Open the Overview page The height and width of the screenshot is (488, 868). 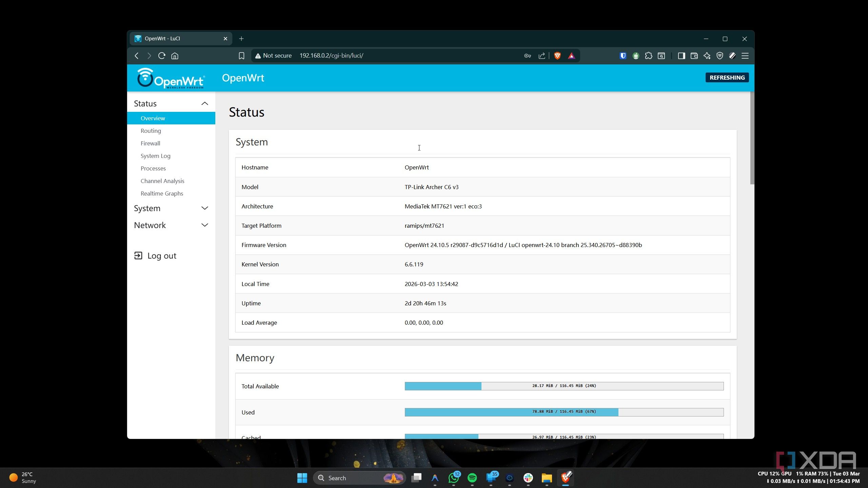coord(171,118)
